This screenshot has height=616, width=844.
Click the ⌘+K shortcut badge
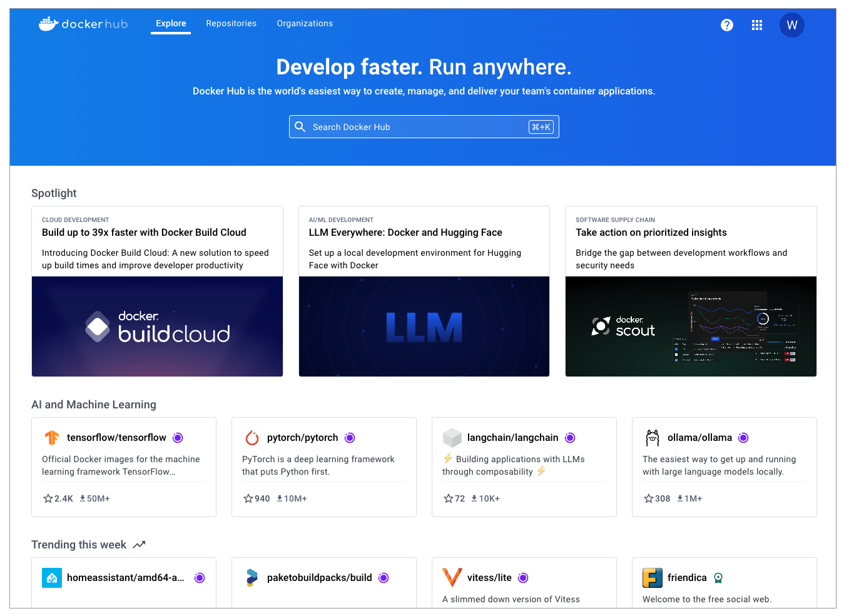point(541,127)
